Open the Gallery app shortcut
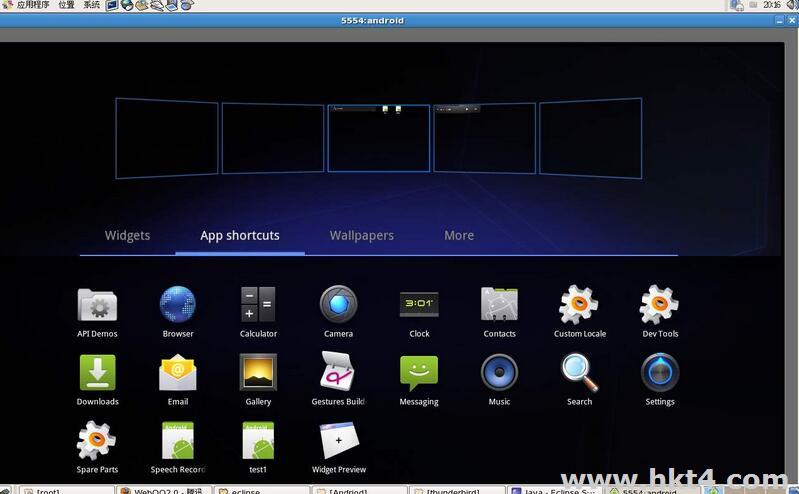 point(258,373)
